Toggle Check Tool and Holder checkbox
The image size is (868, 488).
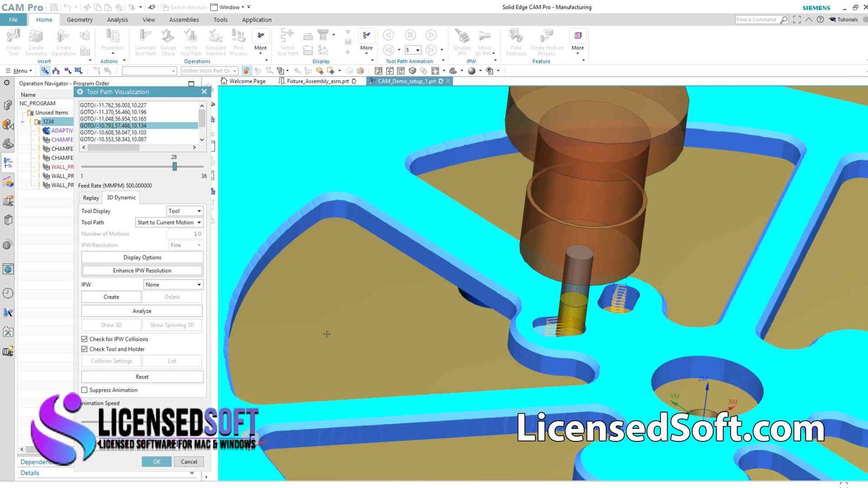(85, 349)
